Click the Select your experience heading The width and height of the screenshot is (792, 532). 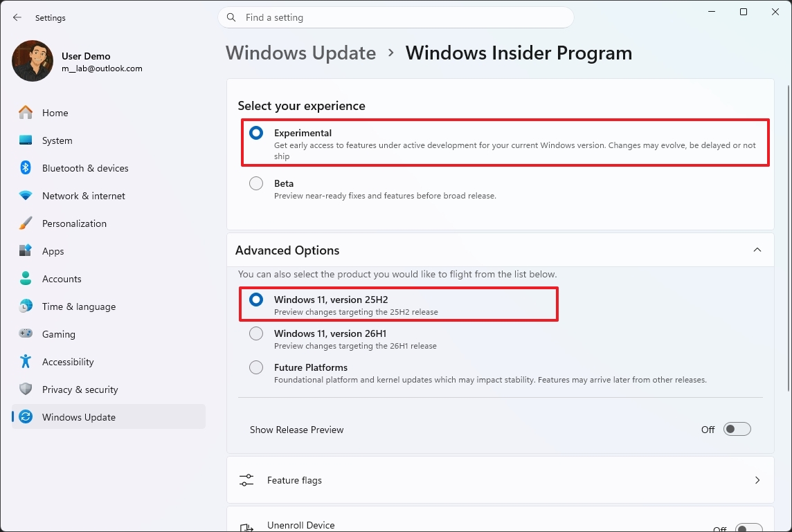[302, 105]
